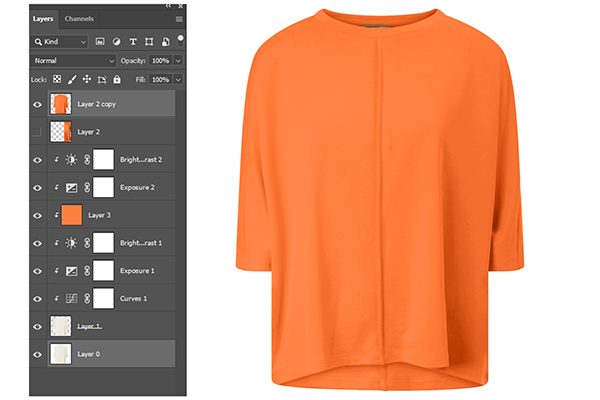Viewport: 600px width, 400px height.
Task: Lock transparent pixels icon
Action: (x=57, y=79)
